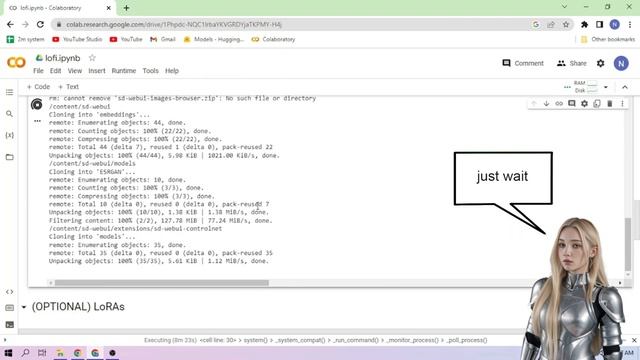The width and height of the screenshot is (640, 360).
Task: Add a comment to the cell
Action: click(571, 104)
